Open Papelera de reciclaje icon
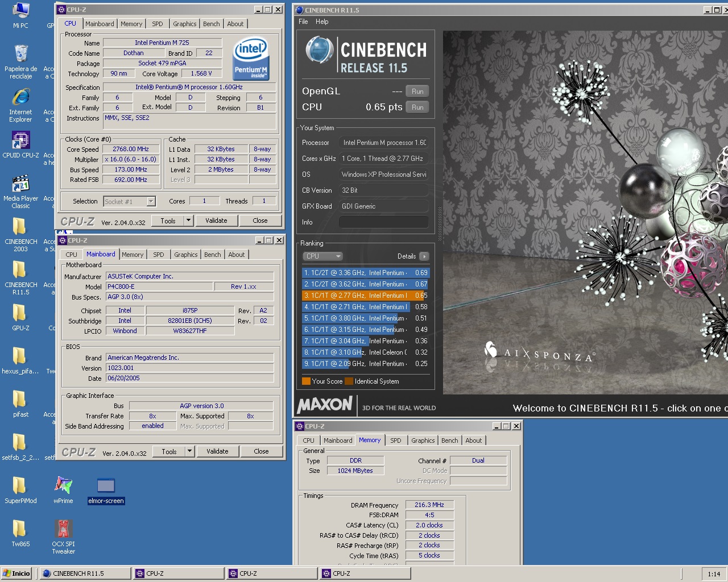This screenshot has width=728, height=582. tap(20, 62)
